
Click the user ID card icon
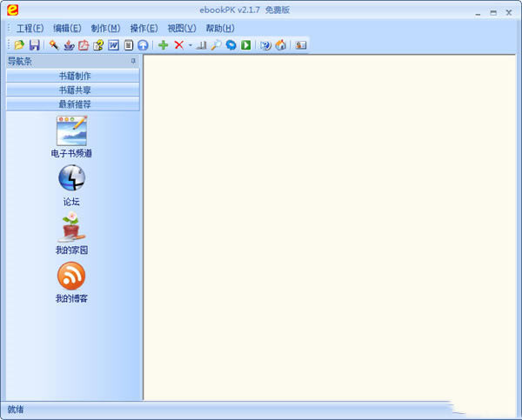click(x=301, y=45)
